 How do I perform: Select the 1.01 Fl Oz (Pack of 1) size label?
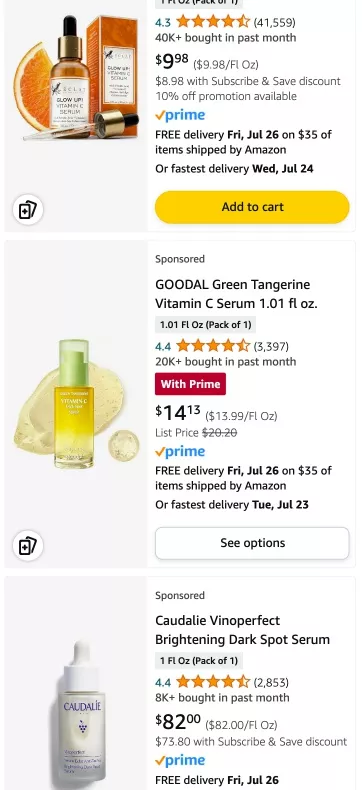click(x=205, y=324)
